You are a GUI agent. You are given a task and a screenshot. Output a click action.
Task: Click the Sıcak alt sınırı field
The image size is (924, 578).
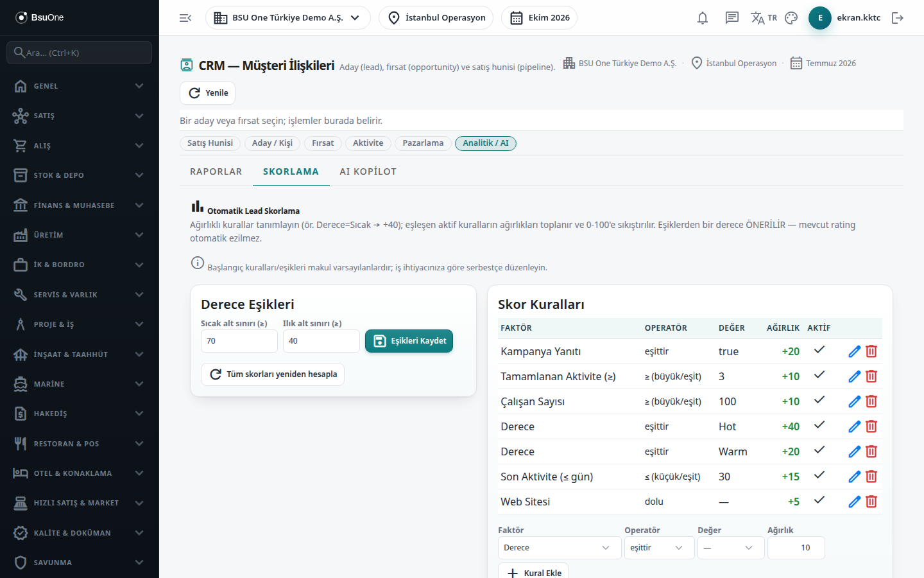[x=239, y=341]
